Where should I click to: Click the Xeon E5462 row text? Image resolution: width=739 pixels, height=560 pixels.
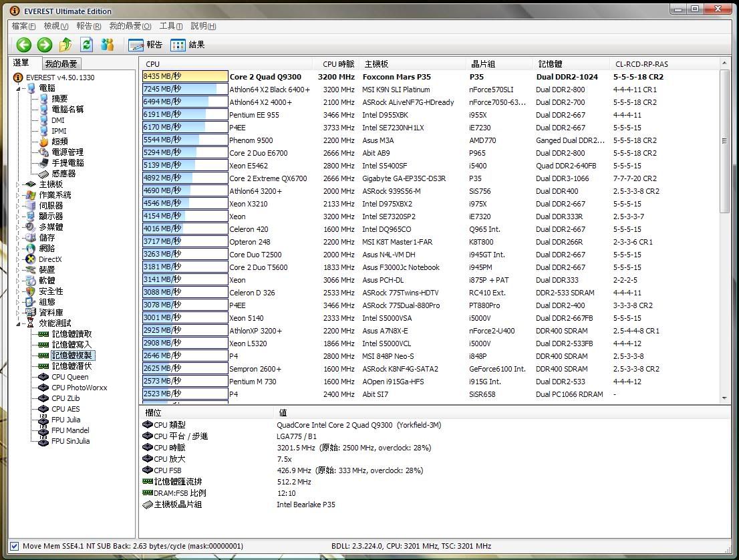pyautogui.click(x=249, y=166)
